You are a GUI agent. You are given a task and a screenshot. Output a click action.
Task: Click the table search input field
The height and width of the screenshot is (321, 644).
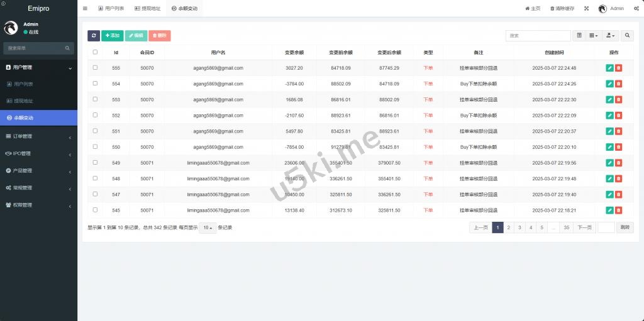pyautogui.click(x=538, y=36)
